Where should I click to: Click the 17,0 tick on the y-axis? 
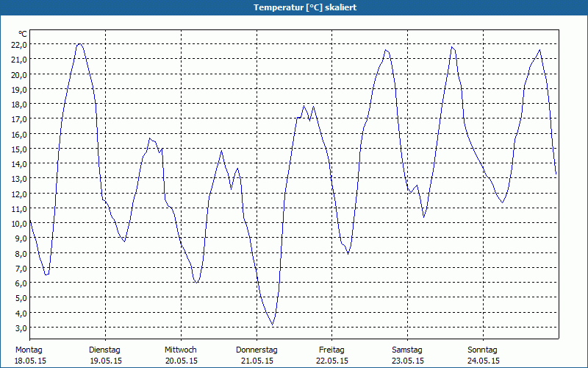click(19, 119)
